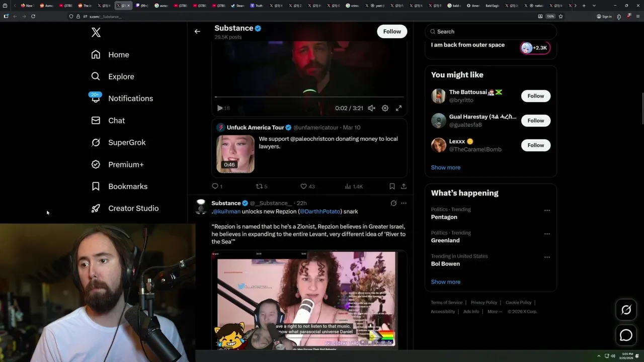Follow The Battousai account
The image size is (644, 362).
536,96
